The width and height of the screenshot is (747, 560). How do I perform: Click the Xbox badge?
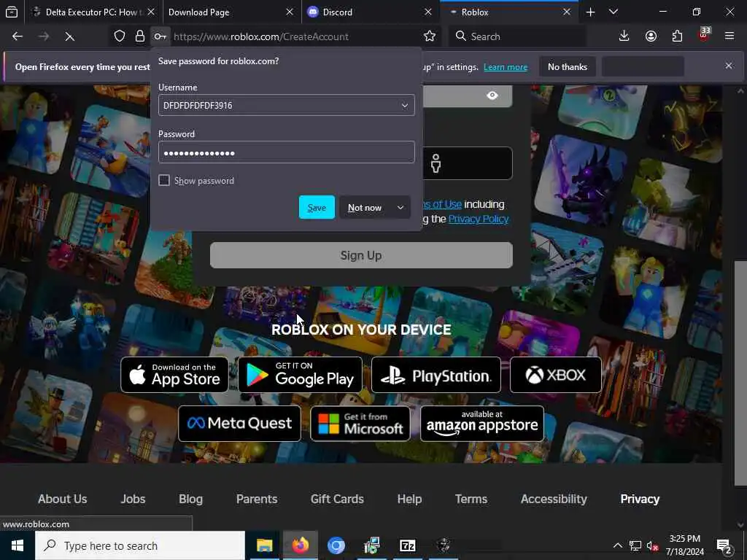tap(555, 374)
